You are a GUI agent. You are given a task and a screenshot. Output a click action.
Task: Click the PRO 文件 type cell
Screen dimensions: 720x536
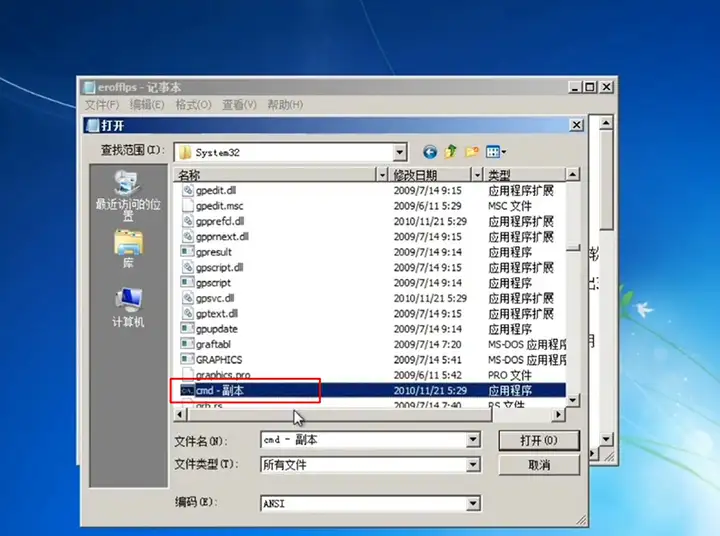[x=510, y=375]
